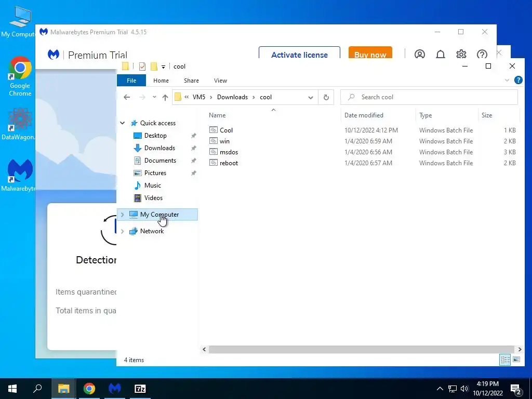Go back in File Explorer
This screenshot has width=532, height=399.
pos(127,97)
